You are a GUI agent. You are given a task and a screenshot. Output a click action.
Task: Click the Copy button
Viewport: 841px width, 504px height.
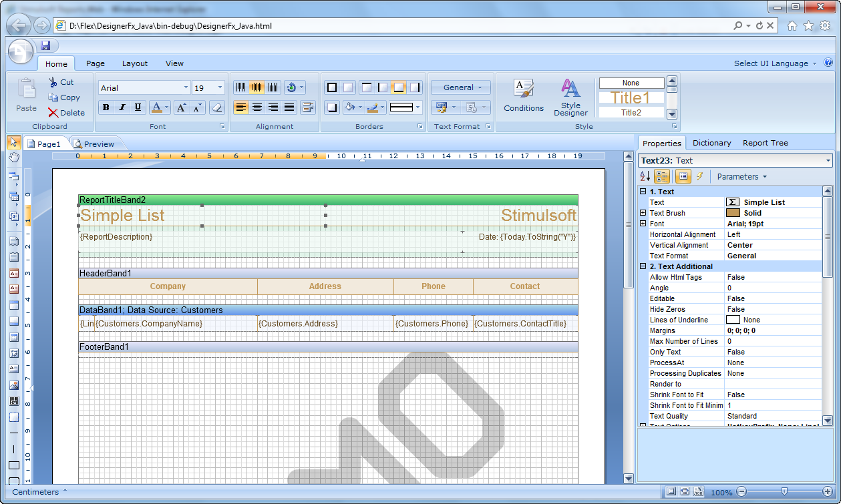[x=64, y=97]
